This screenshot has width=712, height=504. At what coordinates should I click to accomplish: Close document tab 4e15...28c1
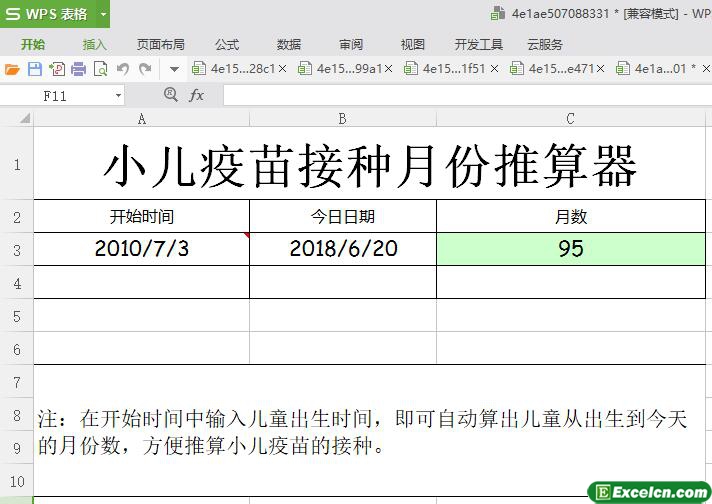point(282,69)
